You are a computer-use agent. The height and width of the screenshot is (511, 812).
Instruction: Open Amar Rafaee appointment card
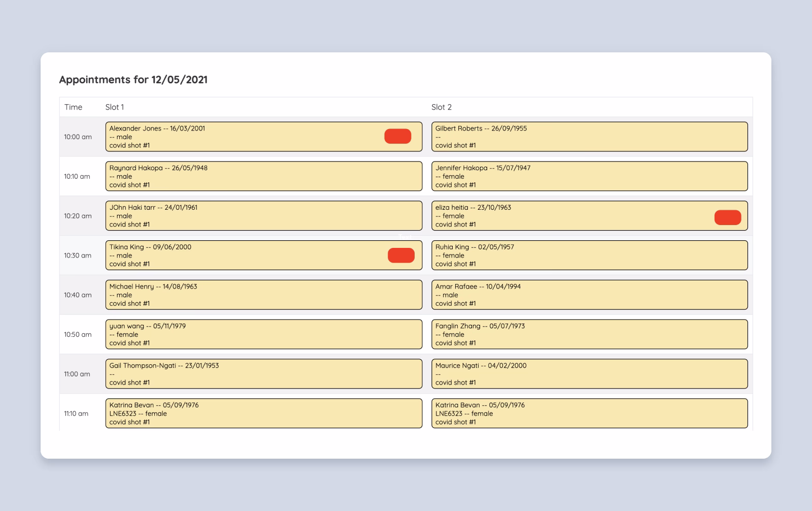(x=590, y=295)
